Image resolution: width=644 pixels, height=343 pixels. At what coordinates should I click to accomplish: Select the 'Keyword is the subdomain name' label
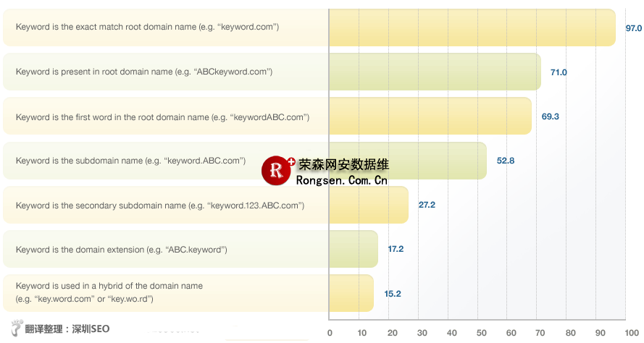click(130, 161)
